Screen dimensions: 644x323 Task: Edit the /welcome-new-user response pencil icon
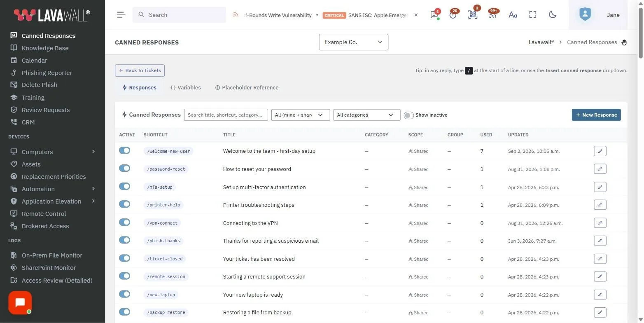600,151
